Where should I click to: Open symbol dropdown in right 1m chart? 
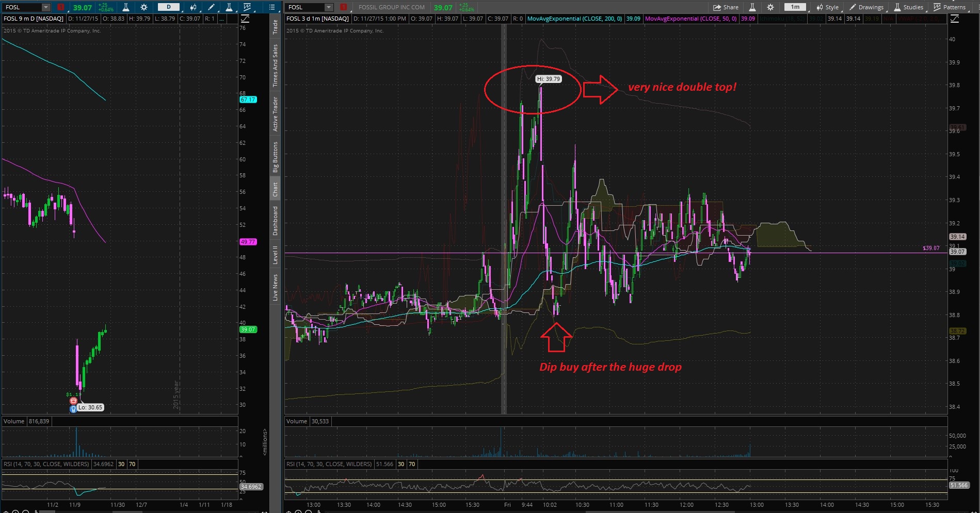329,7
